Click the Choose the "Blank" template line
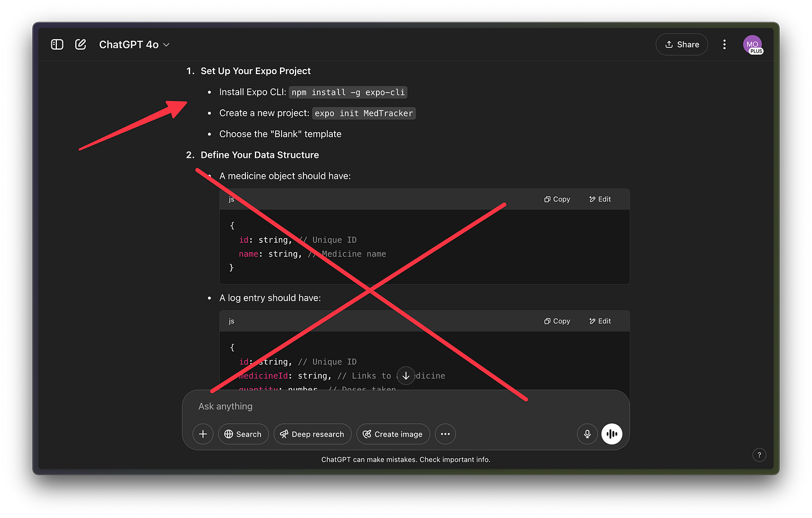This screenshot has height=518, width=812. pos(280,134)
